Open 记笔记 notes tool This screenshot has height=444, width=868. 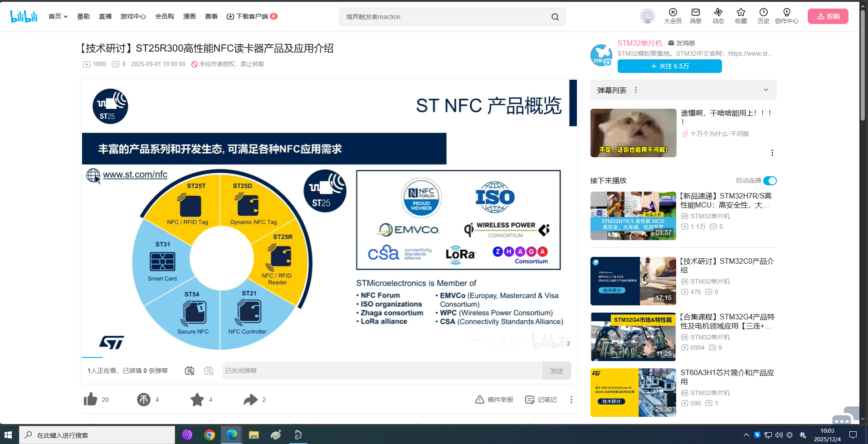click(x=541, y=400)
